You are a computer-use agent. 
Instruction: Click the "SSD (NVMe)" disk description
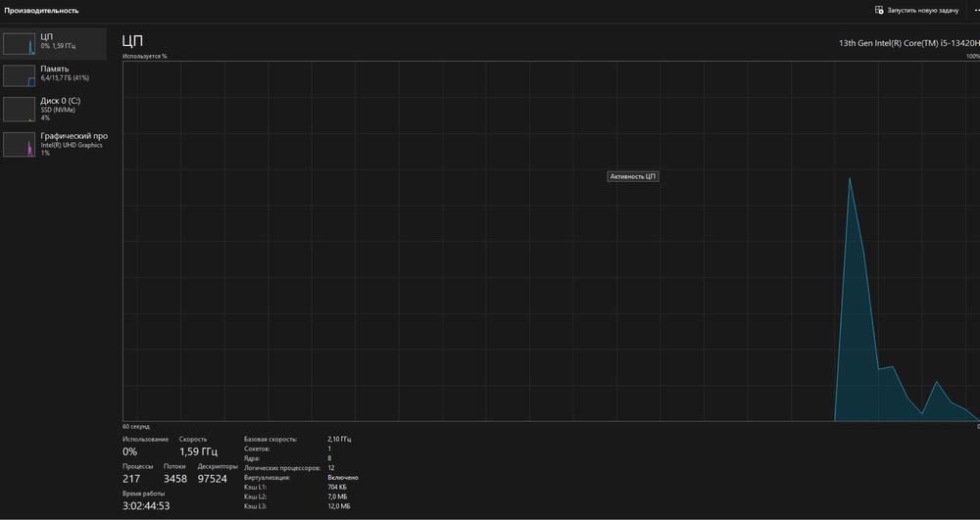pos(56,110)
